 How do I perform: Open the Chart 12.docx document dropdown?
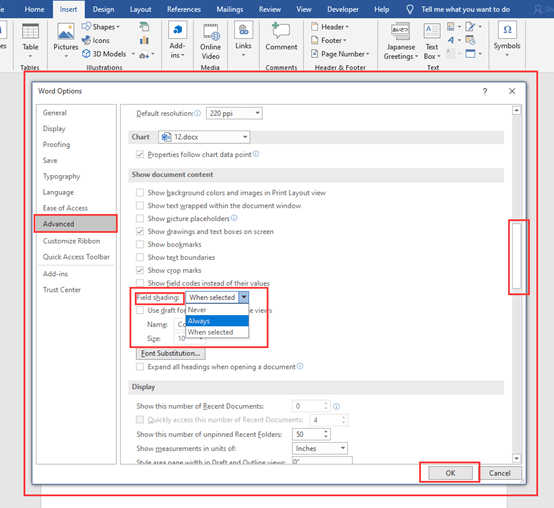pos(204,137)
